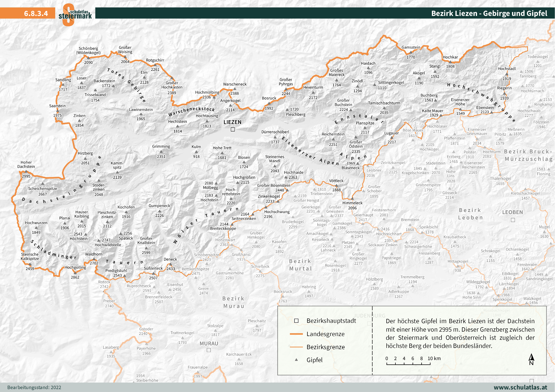Click the Leoben district capital square
The width and height of the screenshot is (555, 392).
tap(513, 220)
